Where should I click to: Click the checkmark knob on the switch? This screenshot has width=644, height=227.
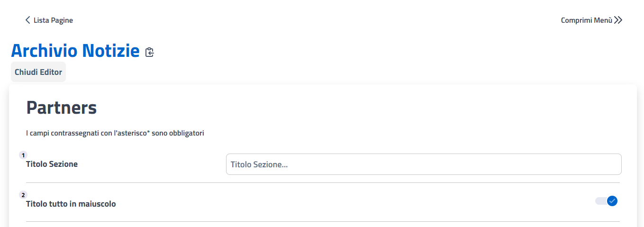point(612,201)
